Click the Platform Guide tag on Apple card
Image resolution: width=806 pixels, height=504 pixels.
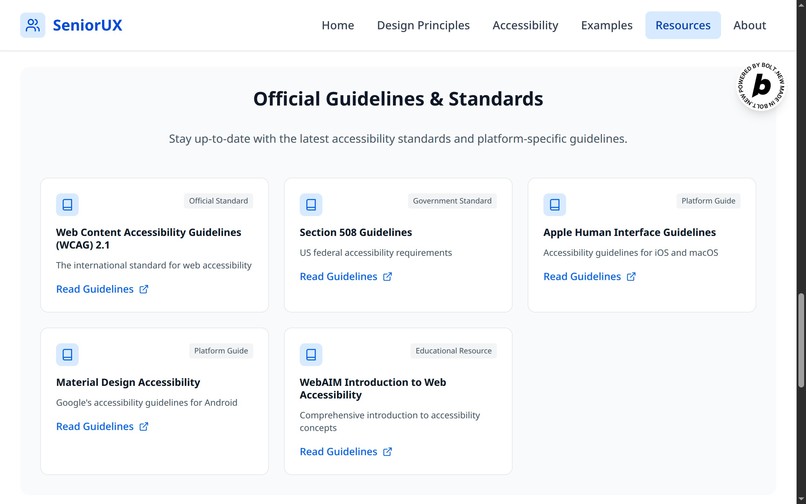[708, 201]
